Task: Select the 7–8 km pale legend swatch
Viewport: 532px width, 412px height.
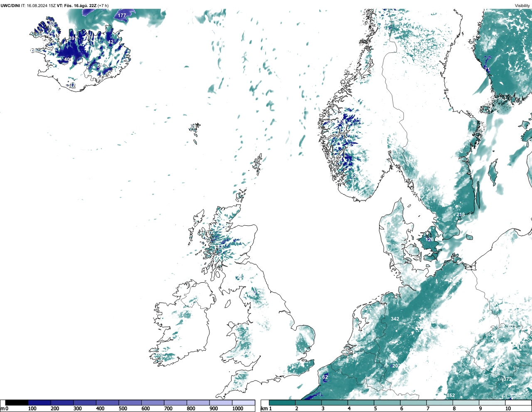Action: pyautogui.click(x=439, y=402)
